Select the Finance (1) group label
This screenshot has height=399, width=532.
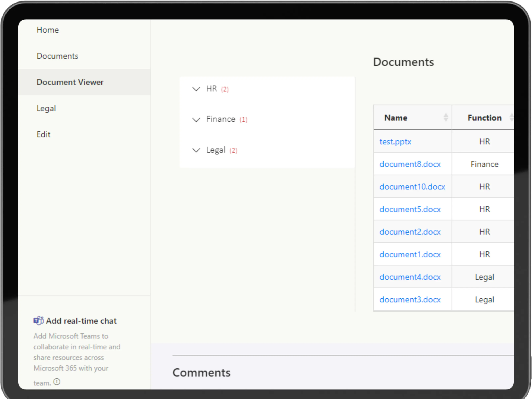(x=227, y=119)
